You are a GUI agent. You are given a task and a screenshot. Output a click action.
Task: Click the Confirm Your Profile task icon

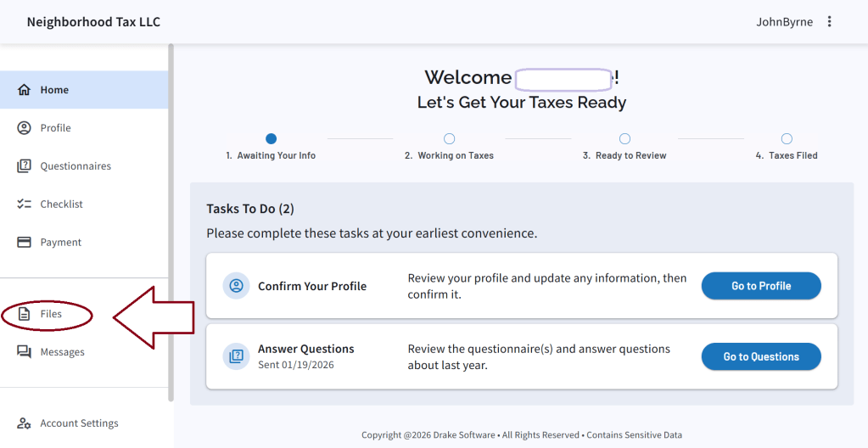[236, 286]
